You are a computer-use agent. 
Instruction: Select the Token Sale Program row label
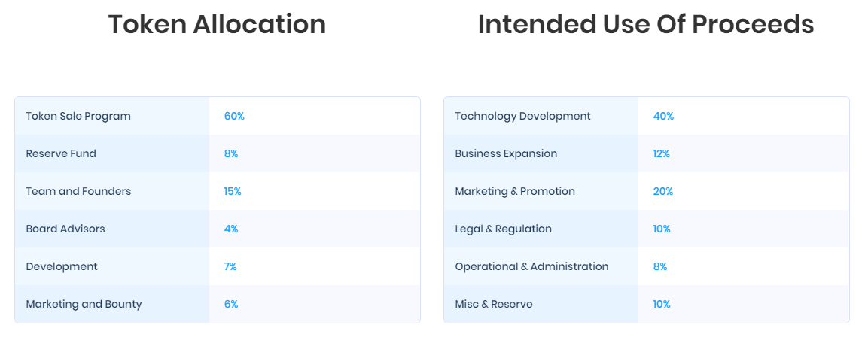click(78, 116)
